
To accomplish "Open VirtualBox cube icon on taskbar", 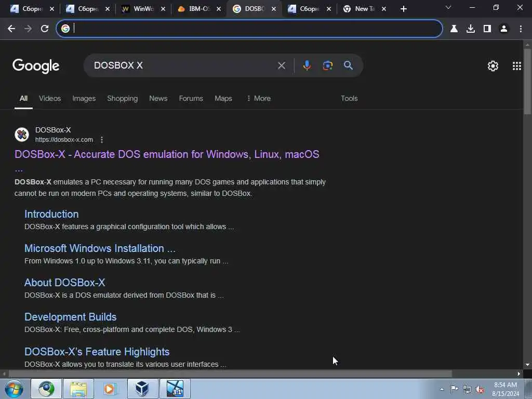I will pyautogui.click(x=142, y=389).
